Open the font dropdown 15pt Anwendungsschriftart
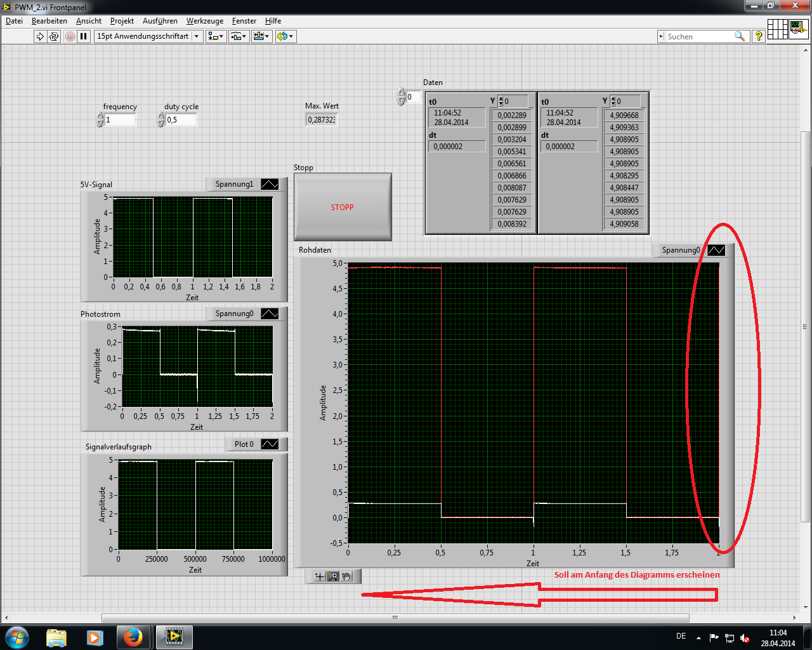812x650 pixels. click(148, 36)
